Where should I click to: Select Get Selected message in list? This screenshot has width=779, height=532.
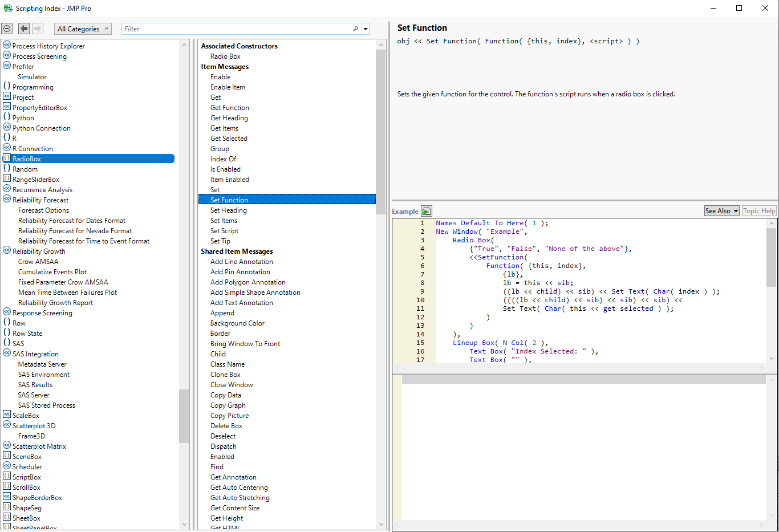click(229, 138)
